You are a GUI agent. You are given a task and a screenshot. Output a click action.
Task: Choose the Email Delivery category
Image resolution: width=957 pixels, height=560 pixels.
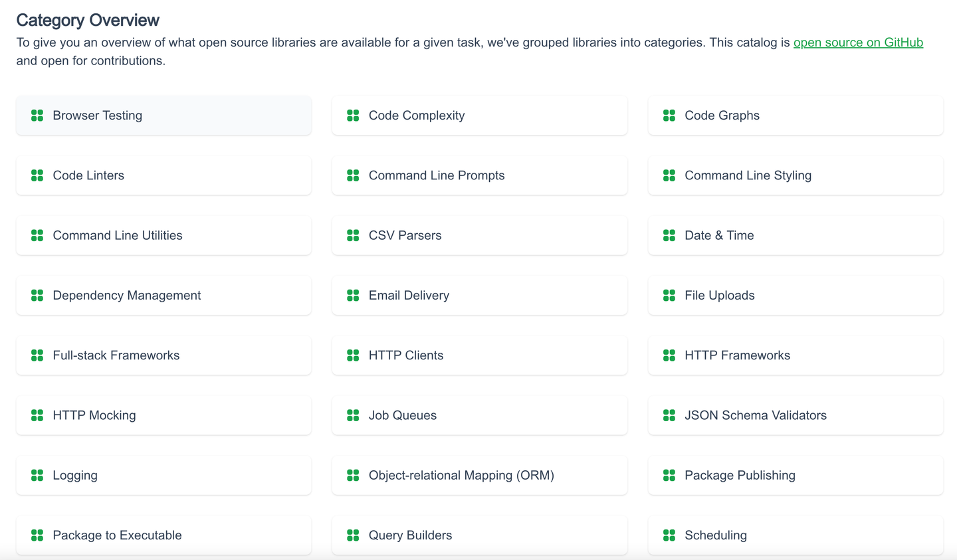(x=479, y=295)
